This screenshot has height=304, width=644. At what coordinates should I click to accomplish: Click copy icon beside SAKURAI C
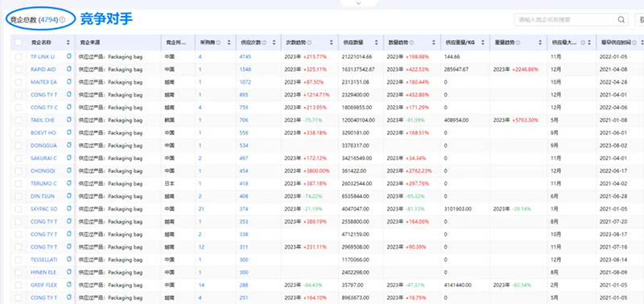coord(68,158)
